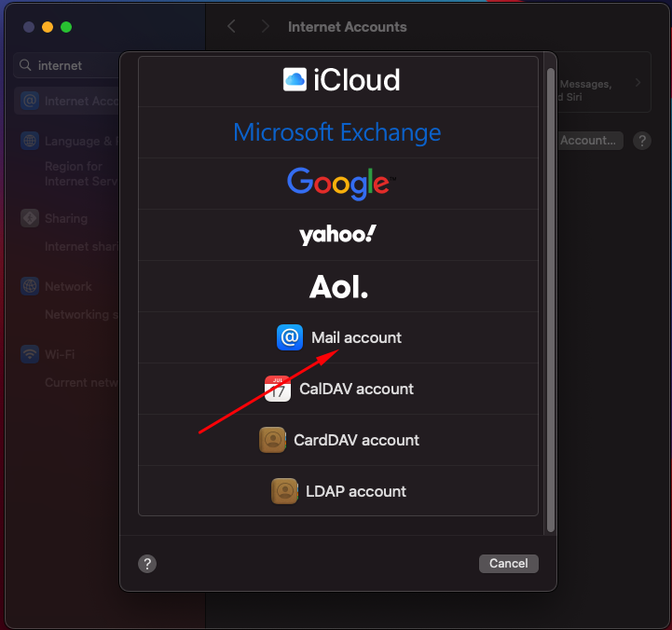Select Microsoft Exchange account type
672x630 pixels.
point(338,132)
